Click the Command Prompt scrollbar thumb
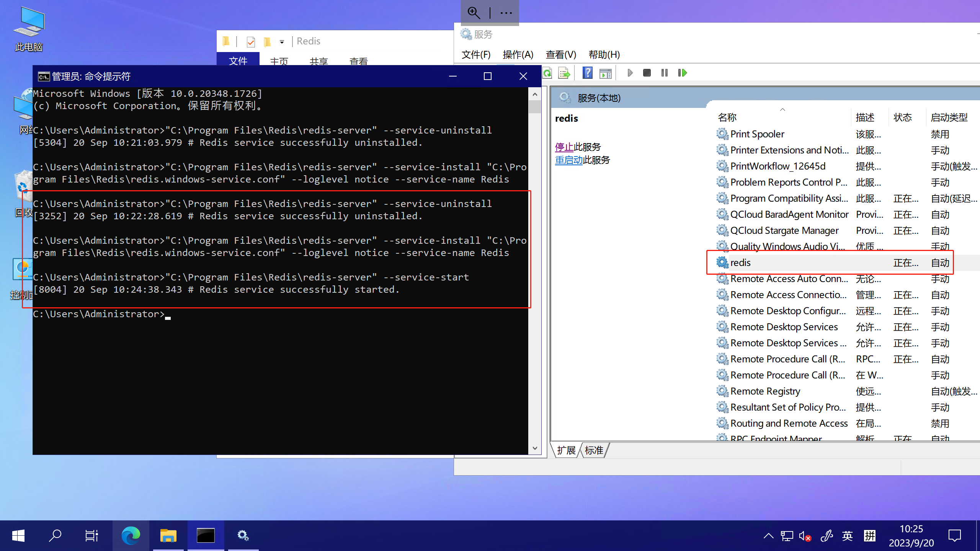 click(535, 107)
